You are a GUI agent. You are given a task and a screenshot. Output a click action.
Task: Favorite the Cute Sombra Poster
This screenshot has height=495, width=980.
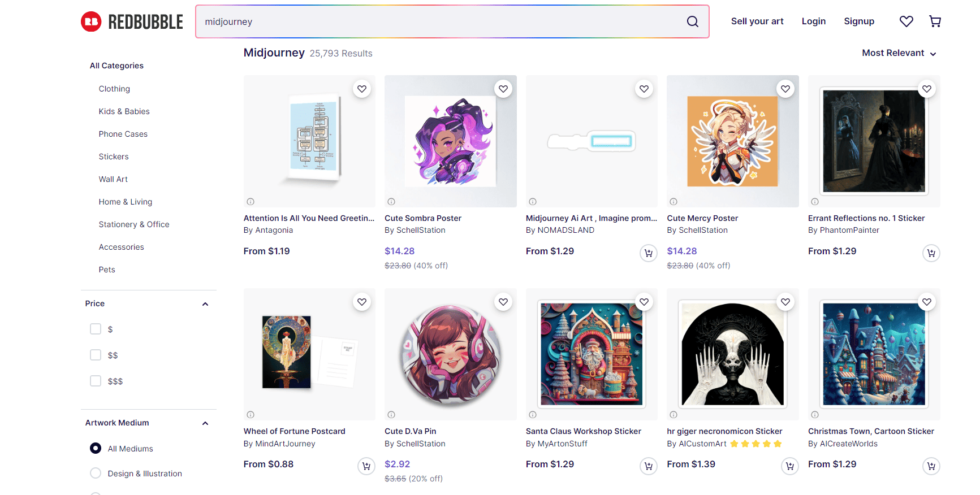coord(503,89)
